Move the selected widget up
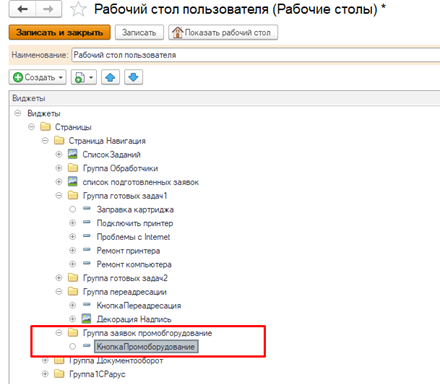Screen dimensions: 440x384 (x=110, y=77)
